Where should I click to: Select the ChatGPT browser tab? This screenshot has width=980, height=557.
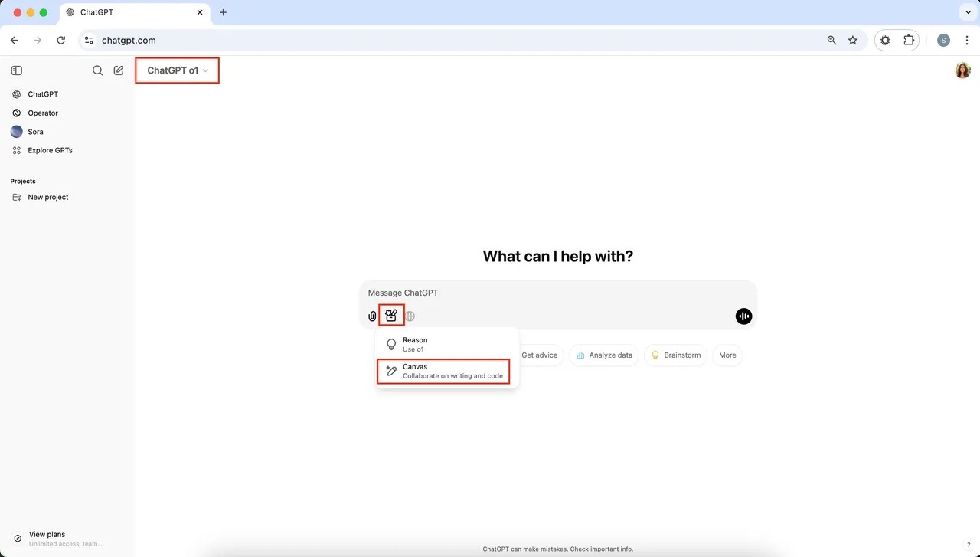point(133,13)
